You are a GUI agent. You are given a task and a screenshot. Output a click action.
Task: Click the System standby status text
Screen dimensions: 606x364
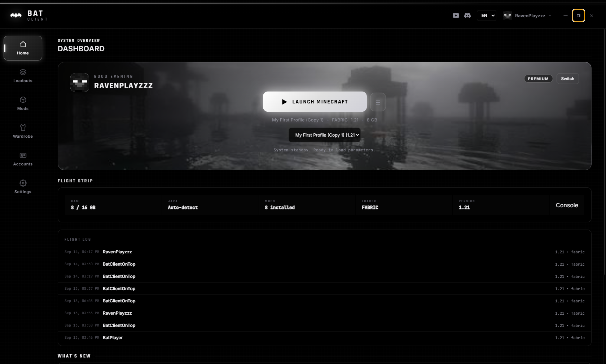pyautogui.click(x=324, y=150)
